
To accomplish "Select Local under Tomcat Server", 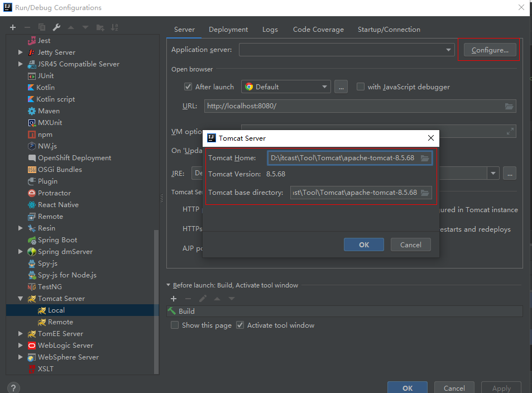I will (83, 310).
